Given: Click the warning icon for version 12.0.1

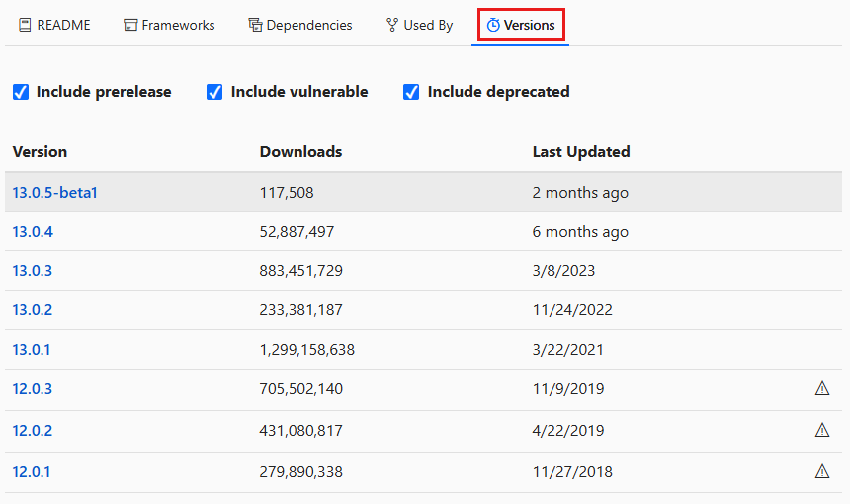Looking at the screenshot, I should tap(822, 471).
